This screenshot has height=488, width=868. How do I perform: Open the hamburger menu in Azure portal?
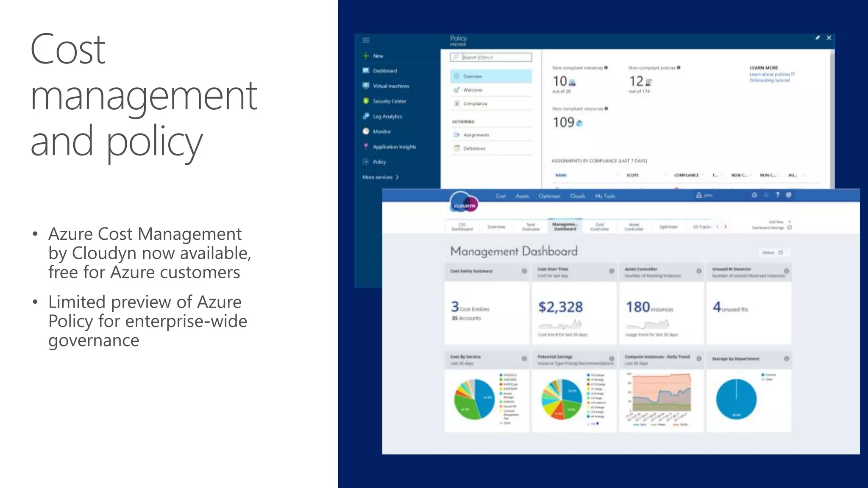(366, 40)
